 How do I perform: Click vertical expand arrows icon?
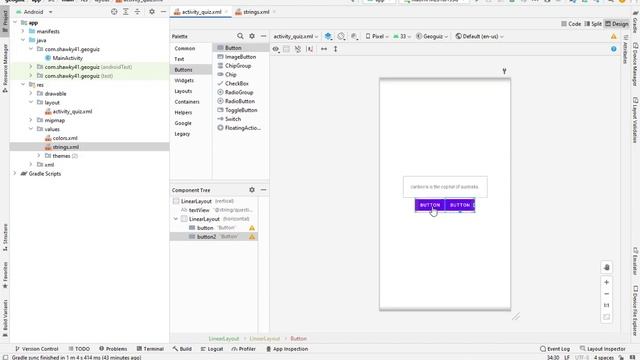pyautogui.click(x=336, y=49)
